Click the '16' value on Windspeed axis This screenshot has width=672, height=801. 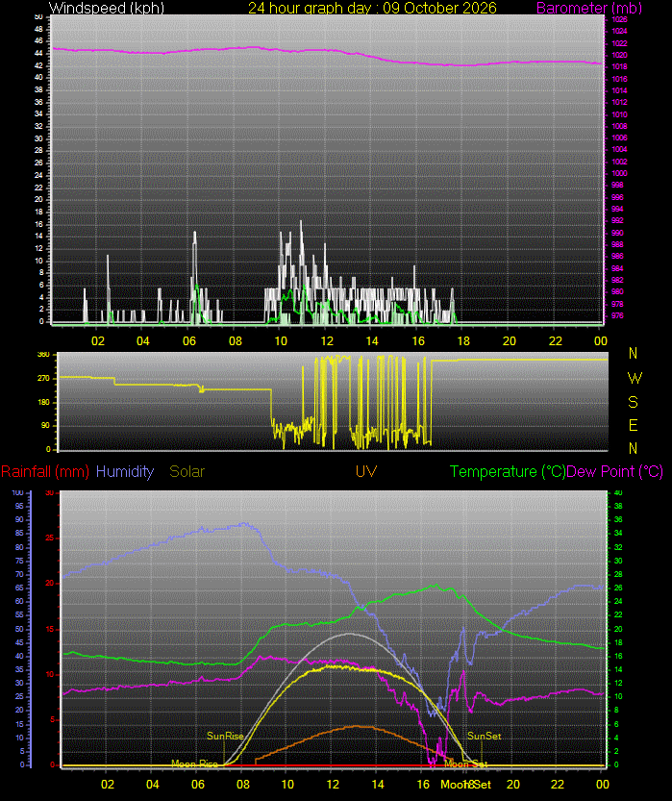(x=38, y=224)
